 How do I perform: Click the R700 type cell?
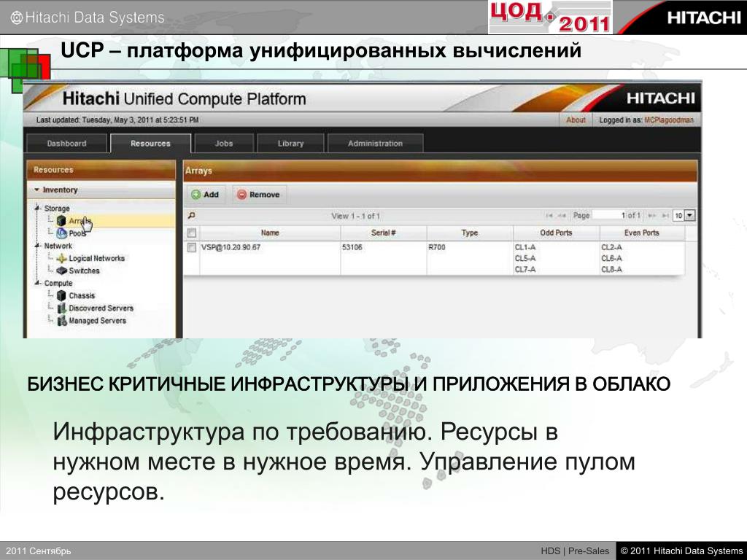tap(436, 247)
